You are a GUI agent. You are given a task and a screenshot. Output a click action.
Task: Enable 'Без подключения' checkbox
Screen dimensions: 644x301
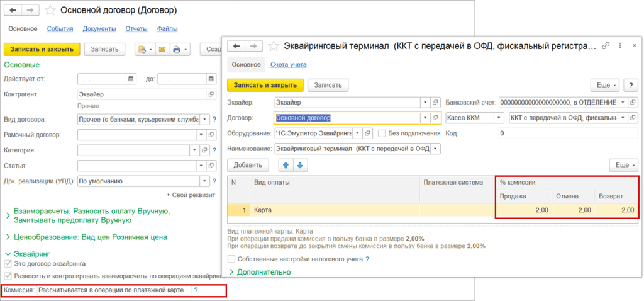[x=382, y=133]
